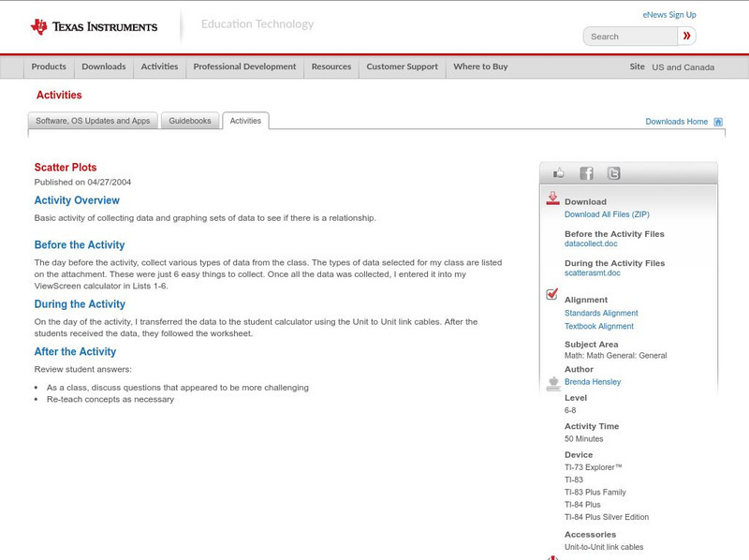The height and width of the screenshot is (560, 749).
Task: Click the thumbs up like icon
Action: point(559,173)
